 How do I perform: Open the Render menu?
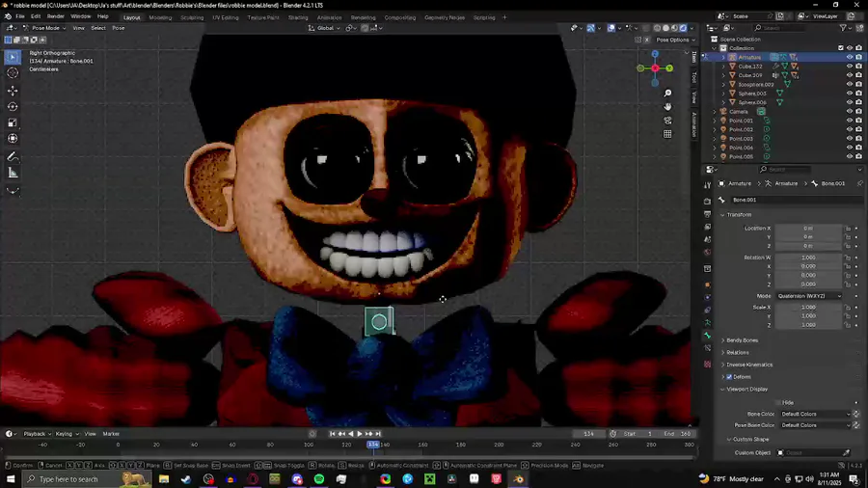[x=55, y=16]
